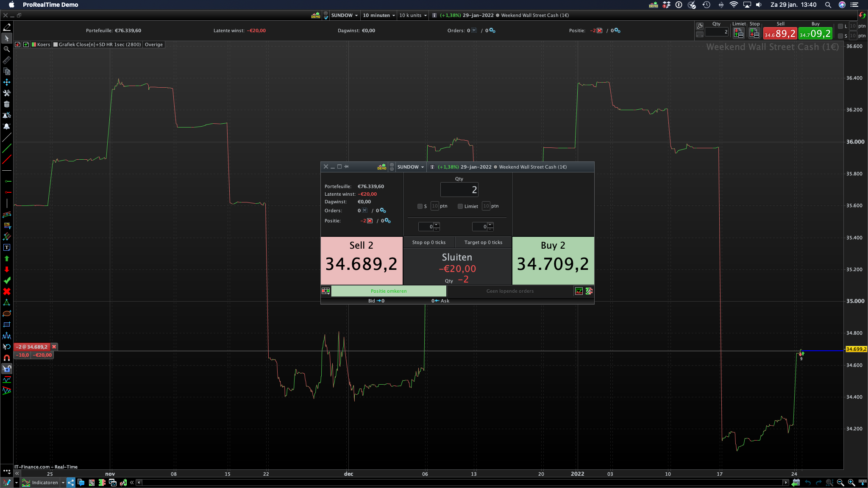This screenshot has width=868, height=488.
Task: Click the red magnet snap tool
Action: [7, 358]
